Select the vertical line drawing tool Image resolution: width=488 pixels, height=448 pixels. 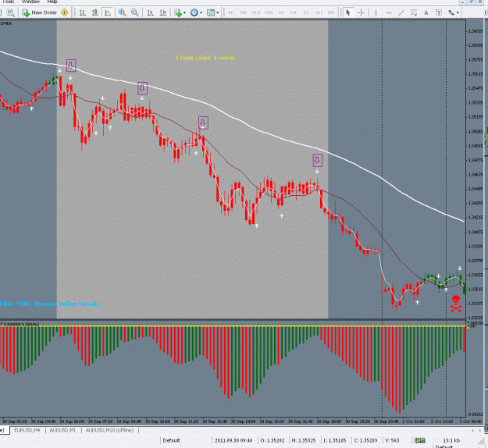click(376, 12)
